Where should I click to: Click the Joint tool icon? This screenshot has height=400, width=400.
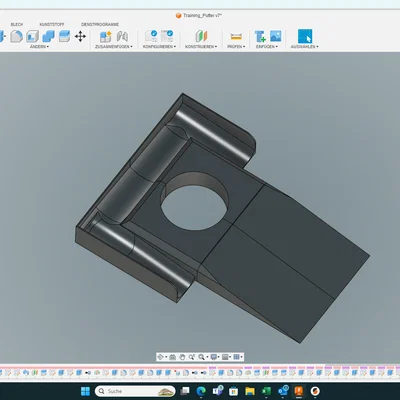(122, 36)
